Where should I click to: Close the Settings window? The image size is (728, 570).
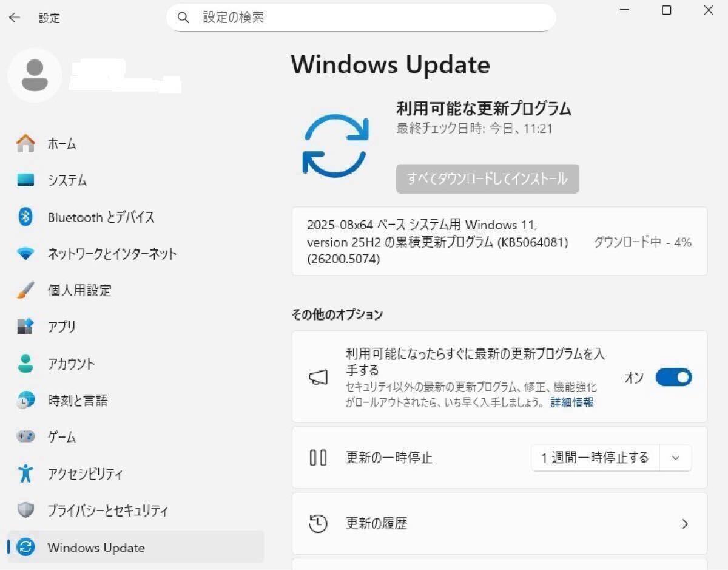pos(709,10)
